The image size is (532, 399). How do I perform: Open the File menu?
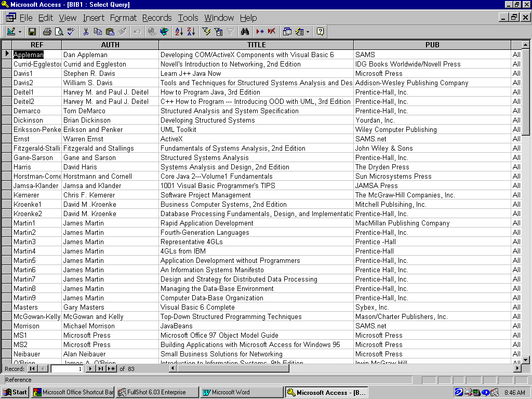[x=26, y=18]
